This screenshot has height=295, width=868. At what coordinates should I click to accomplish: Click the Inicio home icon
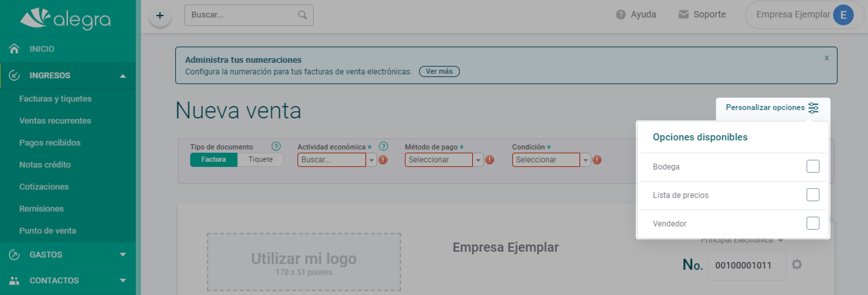pyautogui.click(x=14, y=49)
